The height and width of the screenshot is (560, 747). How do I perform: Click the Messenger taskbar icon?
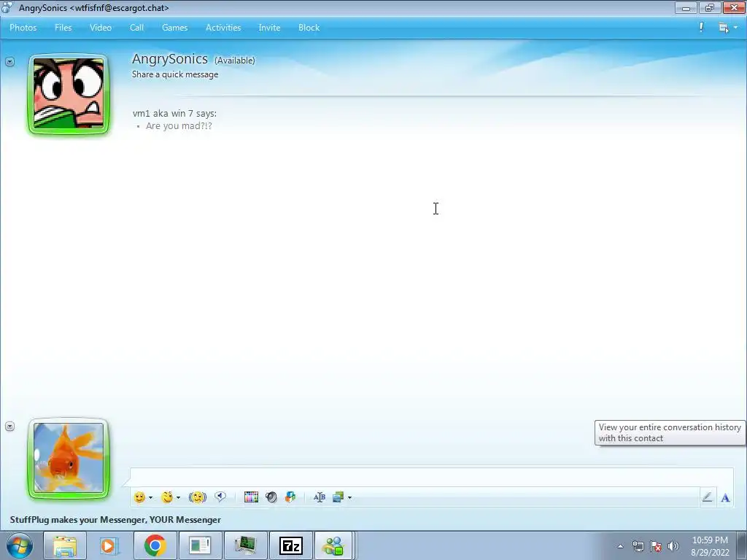(x=333, y=545)
